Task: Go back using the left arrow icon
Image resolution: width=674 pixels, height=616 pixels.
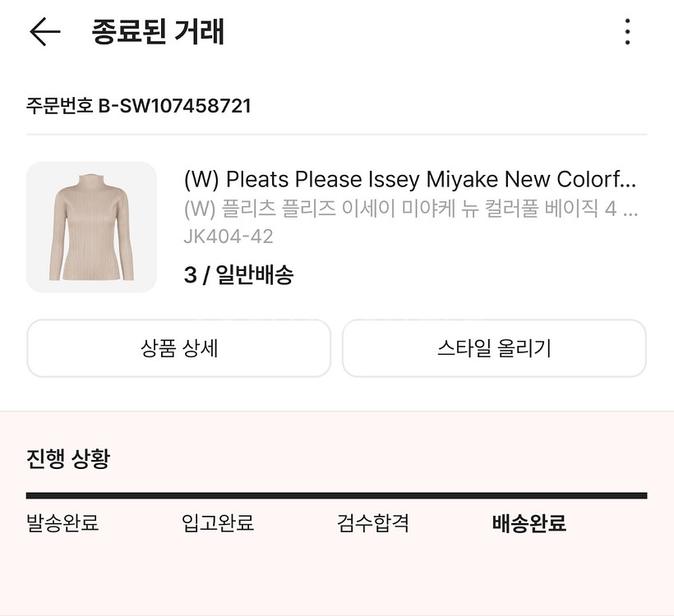Action: [45, 32]
